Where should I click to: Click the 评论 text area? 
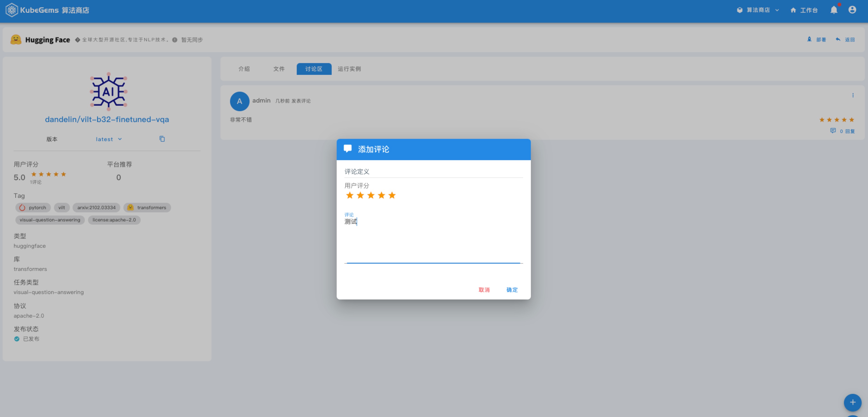(x=433, y=239)
